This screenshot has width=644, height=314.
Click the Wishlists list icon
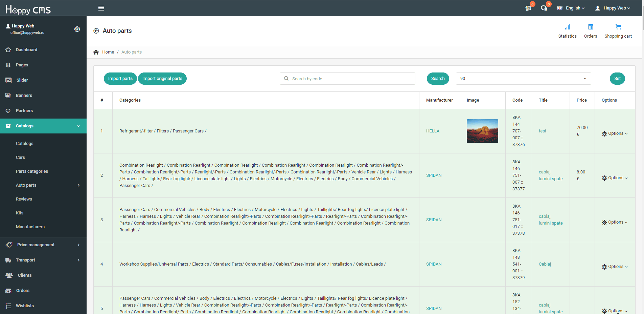coord(8,306)
